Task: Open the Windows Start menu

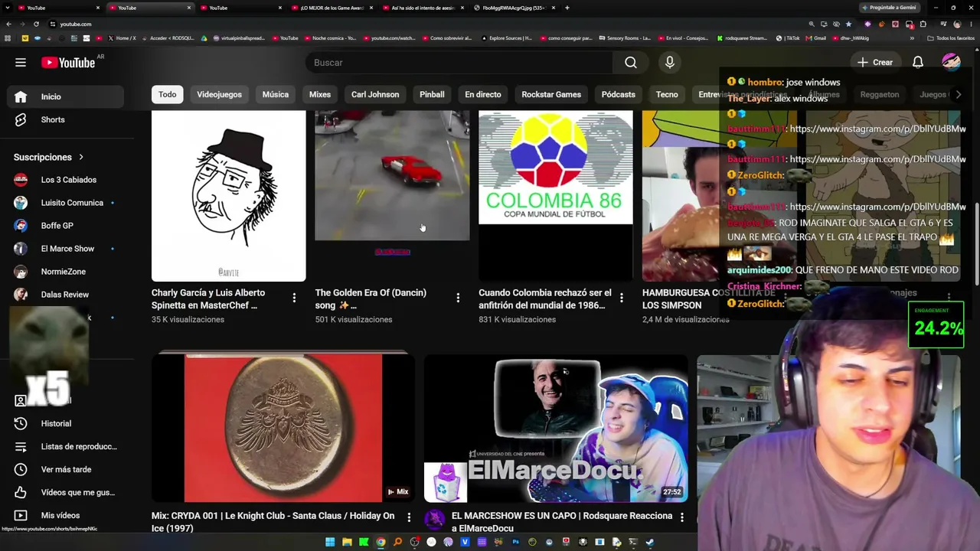Action: (x=330, y=542)
